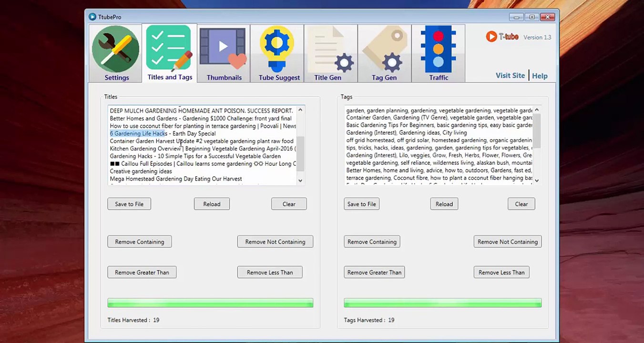Click Remove Less Than under Tags

coord(501,272)
